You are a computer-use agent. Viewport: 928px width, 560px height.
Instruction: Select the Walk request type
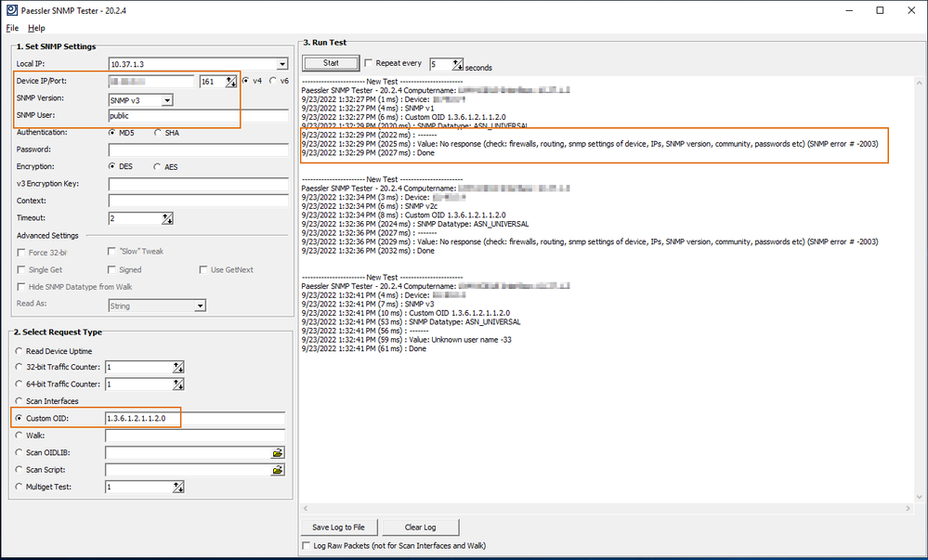coord(20,435)
